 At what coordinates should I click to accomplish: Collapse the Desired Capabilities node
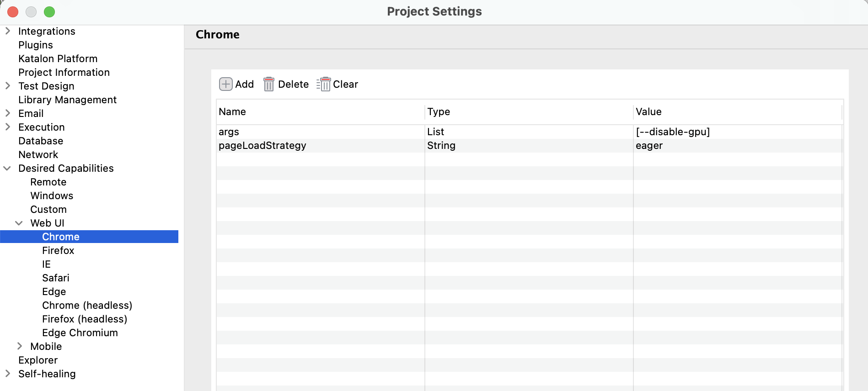pyautogui.click(x=7, y=168)
